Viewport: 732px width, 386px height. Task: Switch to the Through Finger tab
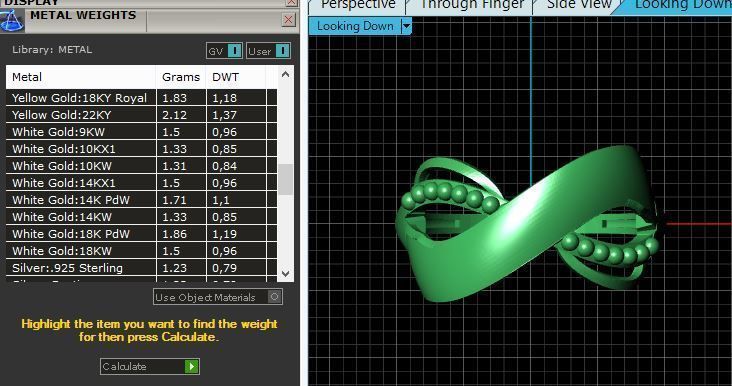coord(472,6)
